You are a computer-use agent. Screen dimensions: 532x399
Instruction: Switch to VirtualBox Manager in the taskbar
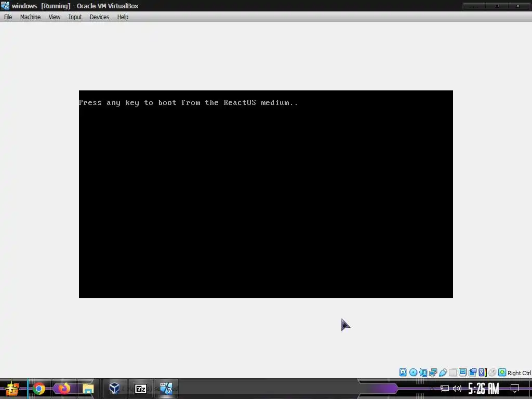[x=114, y=388]
